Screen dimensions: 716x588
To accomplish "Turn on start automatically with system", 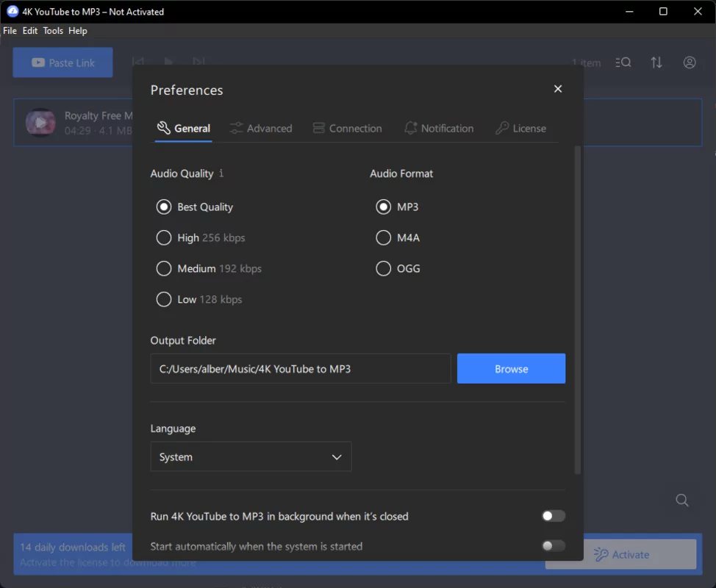I will point(554,546).
